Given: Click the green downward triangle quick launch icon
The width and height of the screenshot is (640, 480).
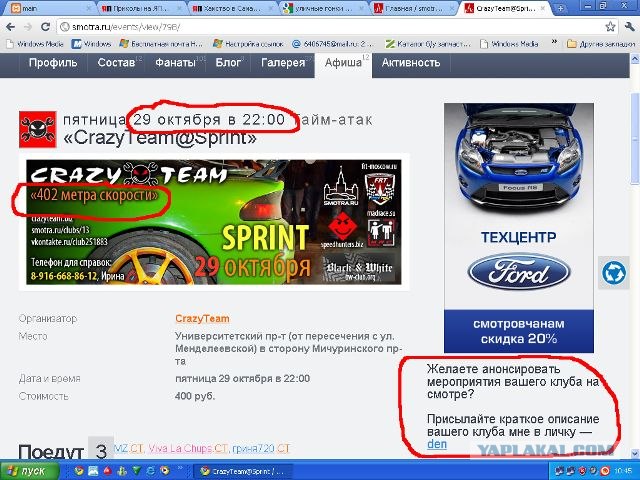Looking at the screenshot, I should [x=136, y=471].
